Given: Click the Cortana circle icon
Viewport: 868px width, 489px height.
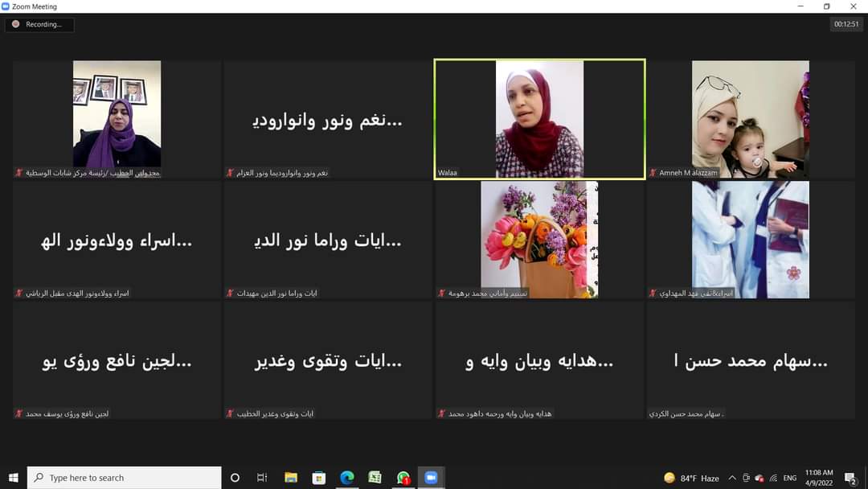Looking at the screenshot, I should pyautogui.click(x=235, y=478).
